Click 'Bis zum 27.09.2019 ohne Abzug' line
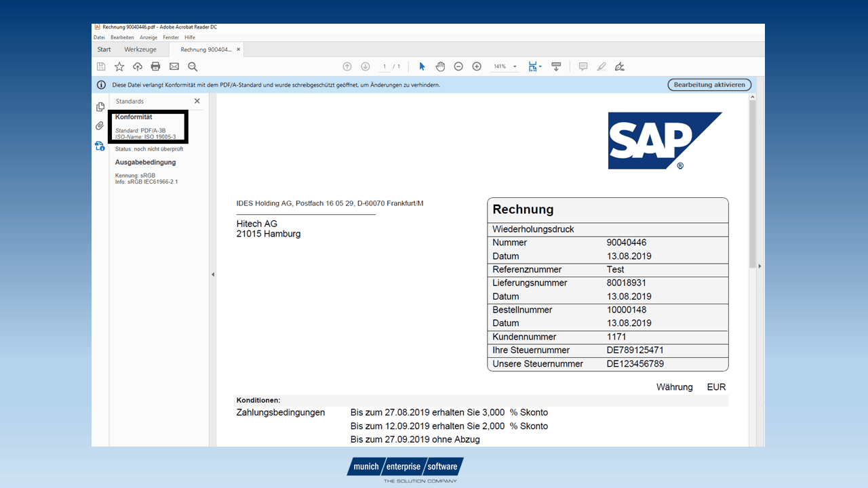The height and width of the screenshot is (488, 868). coord(415,439)
